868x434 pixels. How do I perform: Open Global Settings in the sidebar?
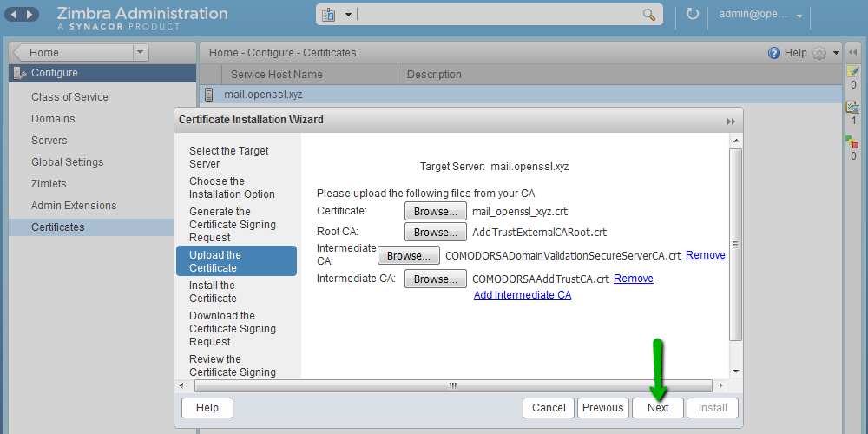pos(67,162)
